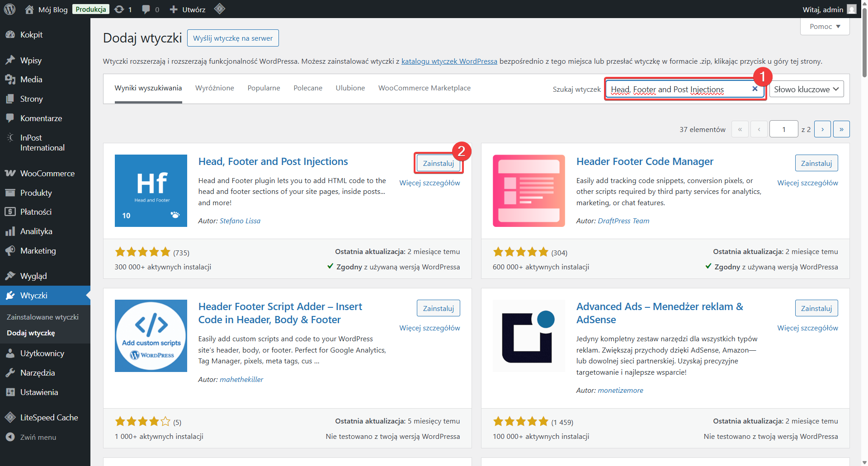Open the LiteSpeed diamond icon in admin bar

click(x=220, y=9)
